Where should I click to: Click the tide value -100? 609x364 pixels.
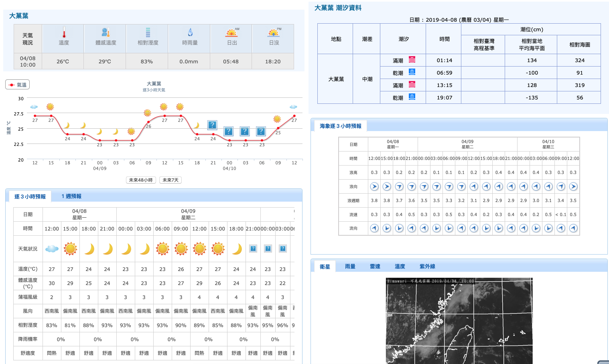pos(532,73)
